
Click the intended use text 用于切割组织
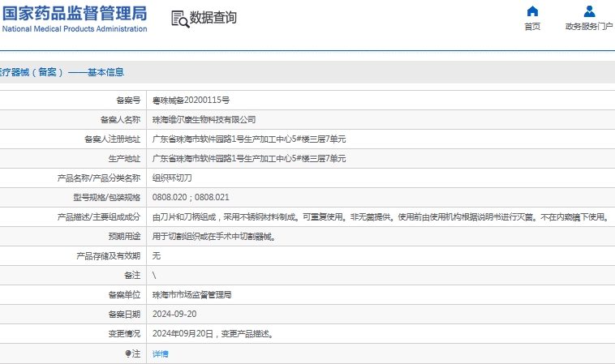click(214, 237)
